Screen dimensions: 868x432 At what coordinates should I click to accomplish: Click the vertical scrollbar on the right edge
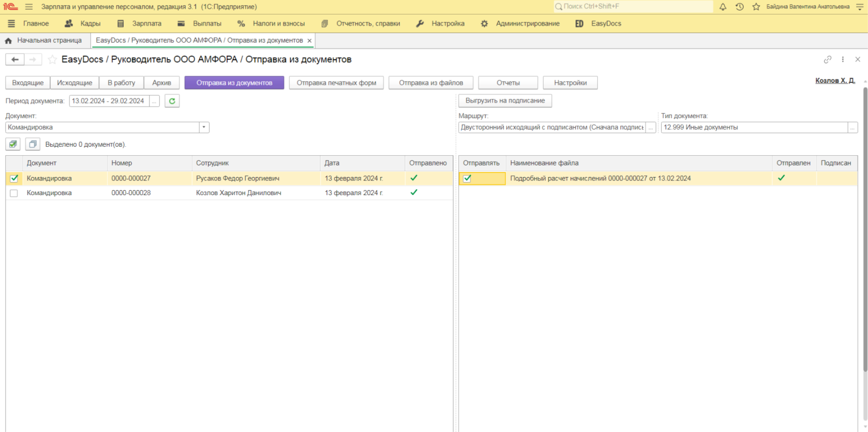(865, 229)
